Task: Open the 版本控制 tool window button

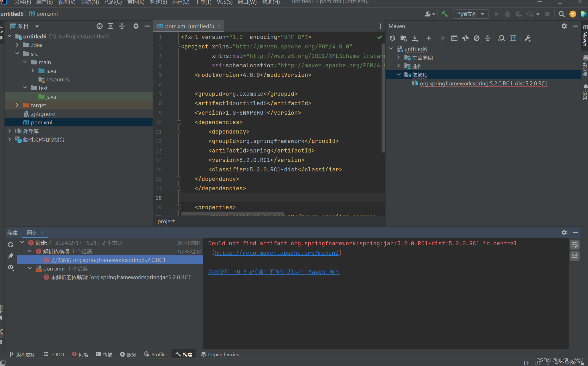Action: coord(22,355)
